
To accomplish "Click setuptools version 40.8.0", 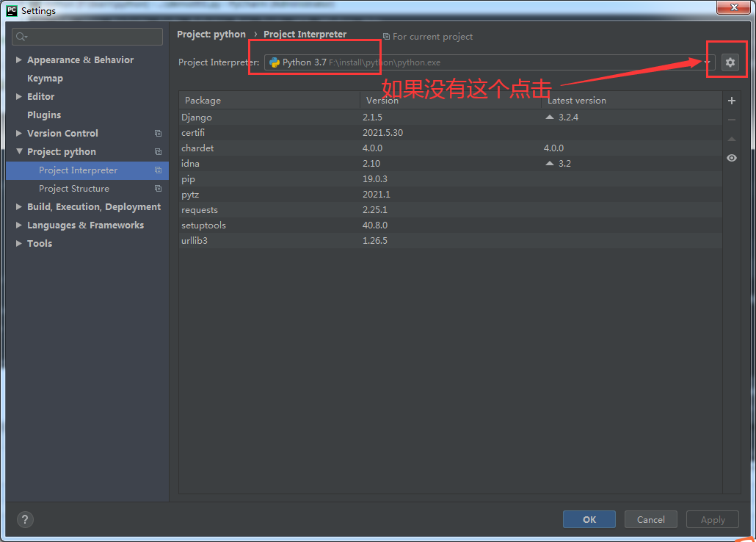I will coord(374,225).
